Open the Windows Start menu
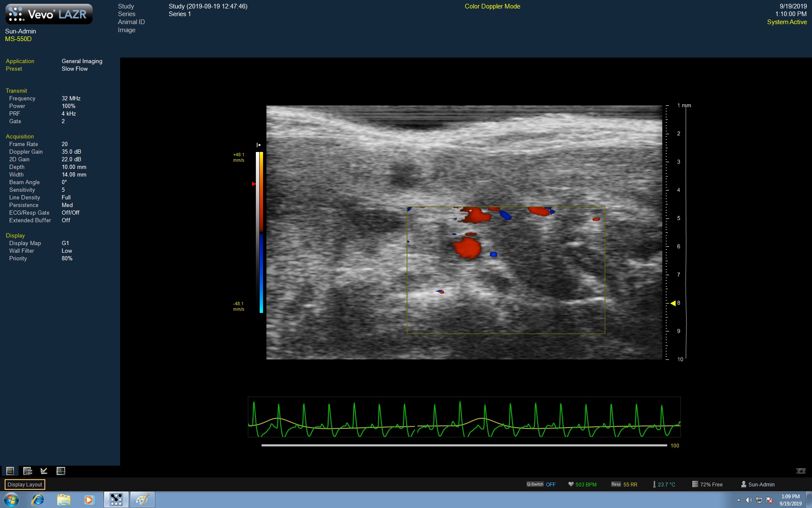812x508 pixels. (x=11, y=500)
